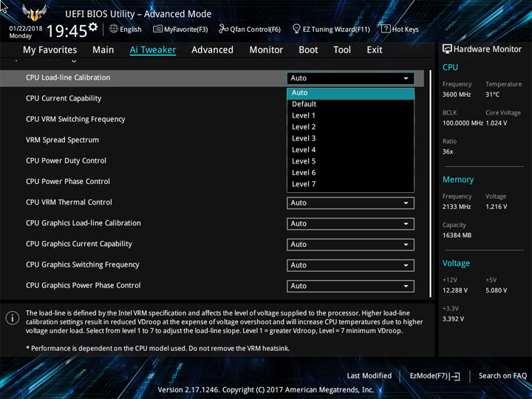The width and height of the screenshot is (532, 399).
Task: Launch Qfan Control(F6)
Action: 250,30
